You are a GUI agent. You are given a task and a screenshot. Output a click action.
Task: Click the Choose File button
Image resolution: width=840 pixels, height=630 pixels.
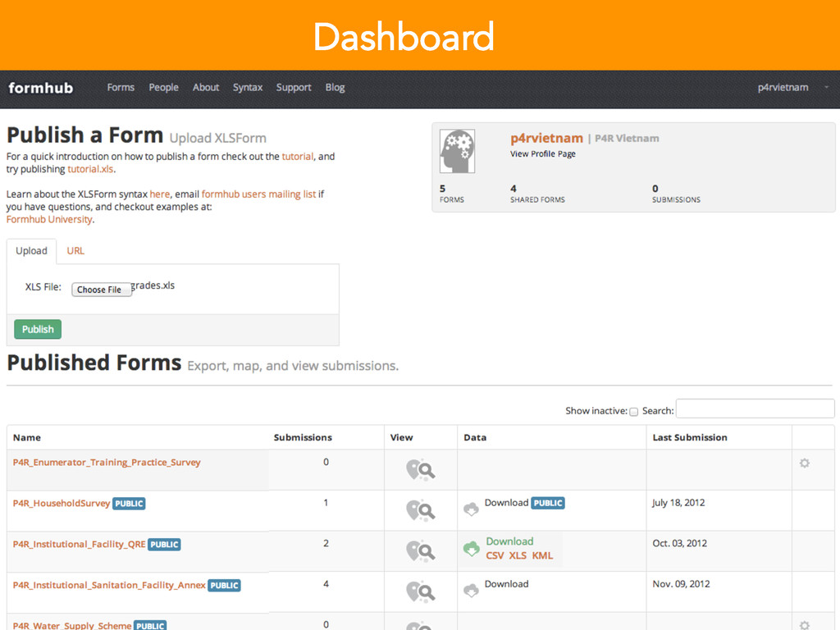pos(101,290)
